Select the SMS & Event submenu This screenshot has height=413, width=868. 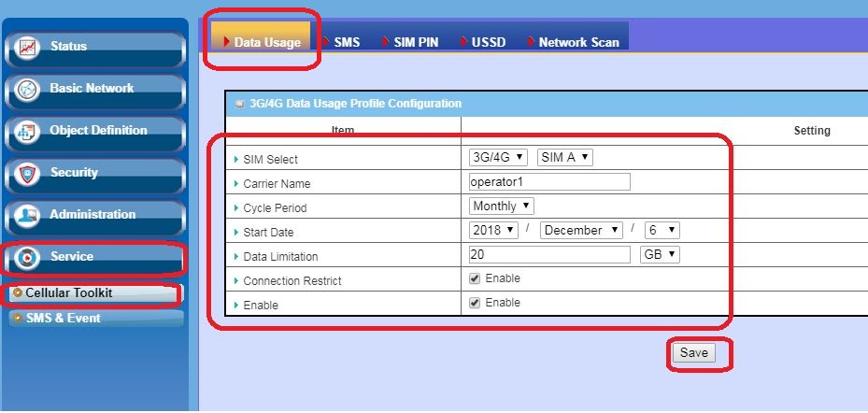click(x=96, y=319)
